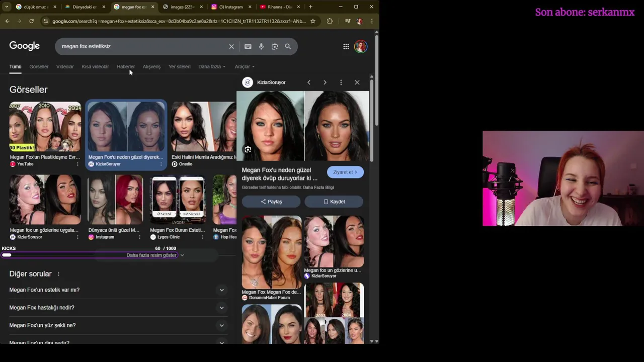Open the Lygos Clinic burun estetiği image

click(178, 200)
